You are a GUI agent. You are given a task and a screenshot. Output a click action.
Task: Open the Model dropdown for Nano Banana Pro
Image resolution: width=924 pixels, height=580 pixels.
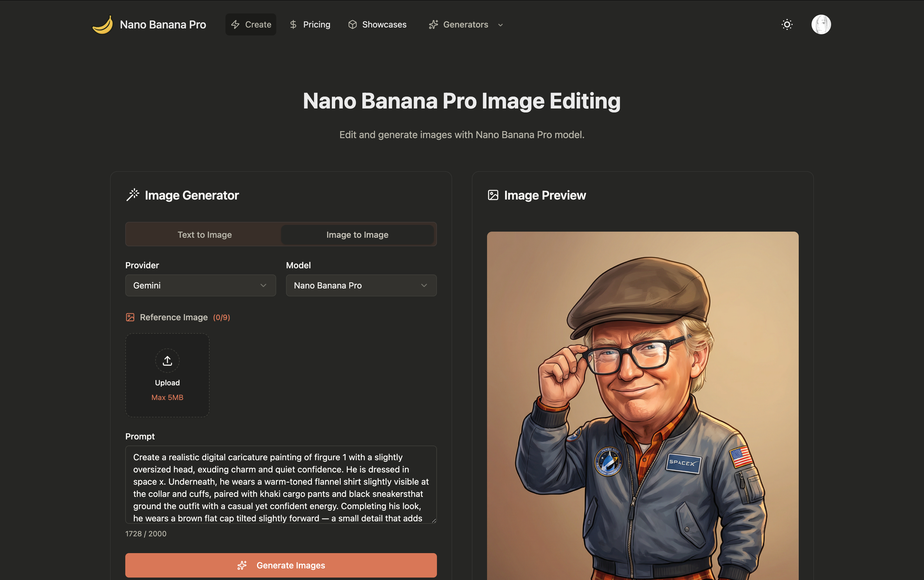click(361, 285)
